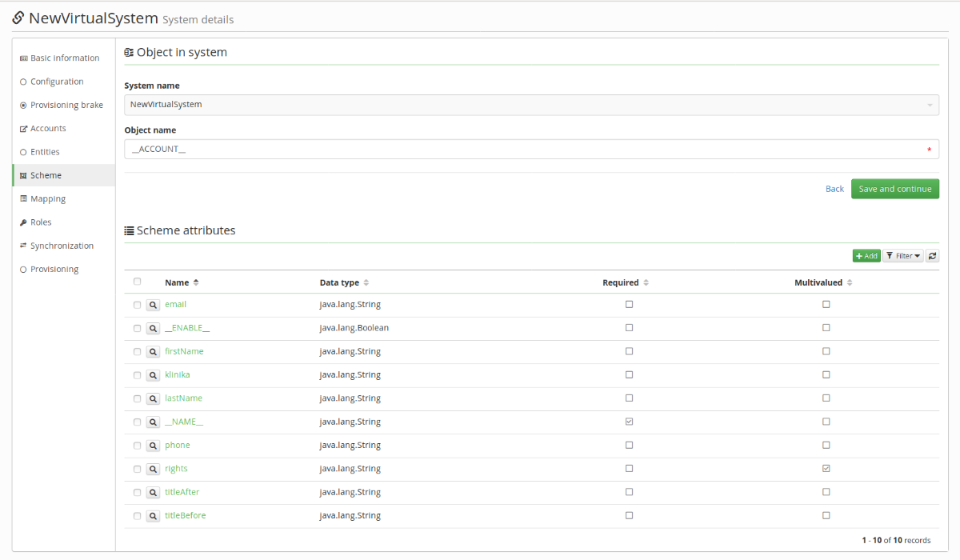Open detail magnifier for klinika attribute
The image size is (960, 560).
(153, 375)
